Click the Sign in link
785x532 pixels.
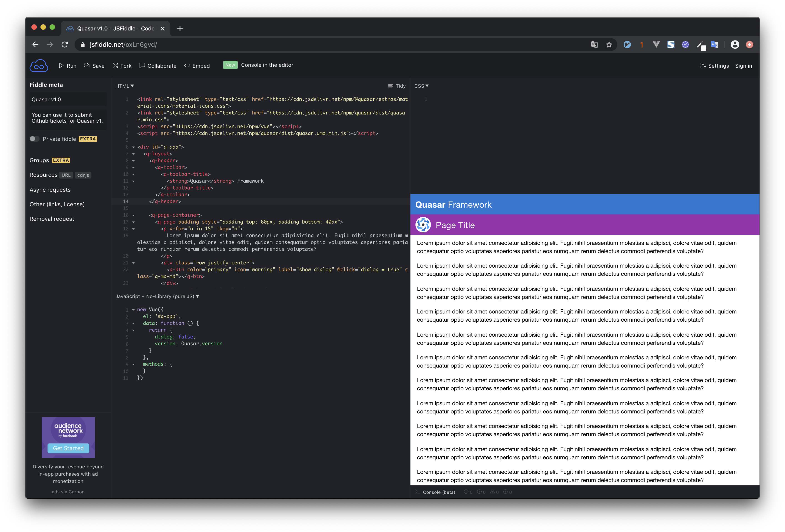click(743, 66)
